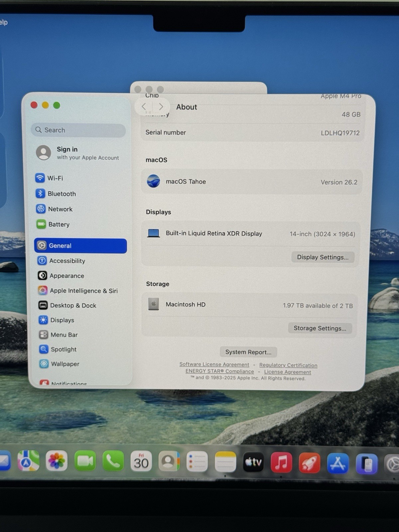Click 1.97 TB available of 2 TB
Screen dimensions: 399x532
(x=318, y=306)
